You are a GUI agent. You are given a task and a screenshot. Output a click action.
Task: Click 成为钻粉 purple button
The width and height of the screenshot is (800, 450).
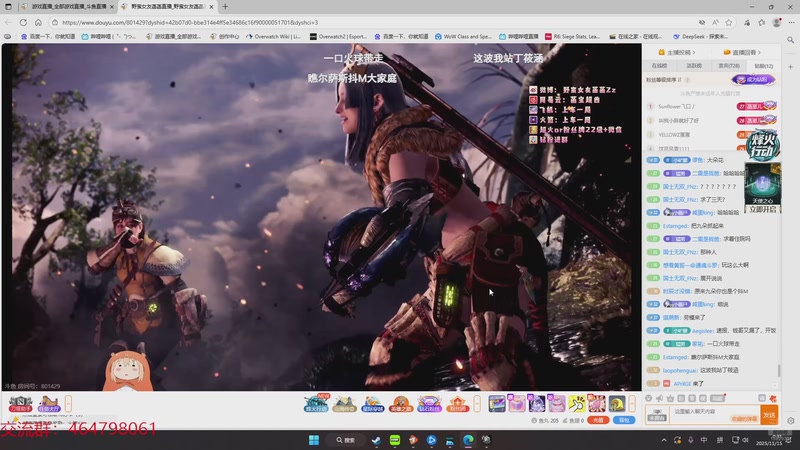754,80
